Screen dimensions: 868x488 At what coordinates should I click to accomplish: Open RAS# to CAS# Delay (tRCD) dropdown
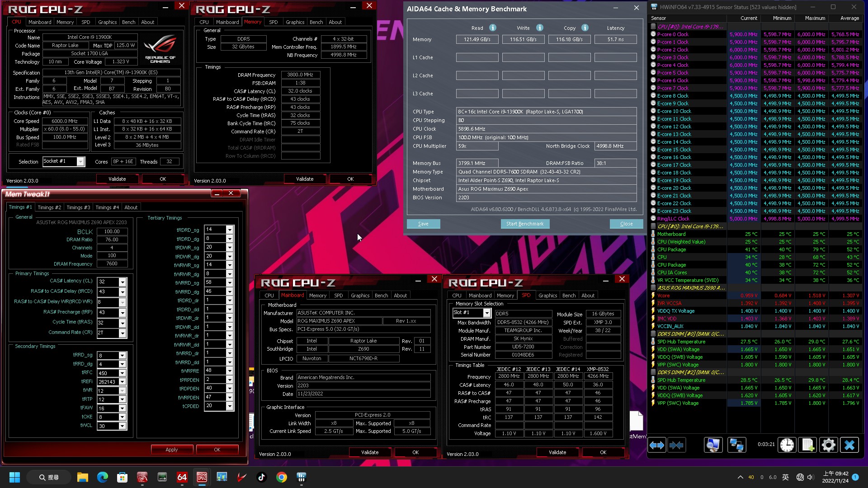pyautogui.click(x=122, y=292)
